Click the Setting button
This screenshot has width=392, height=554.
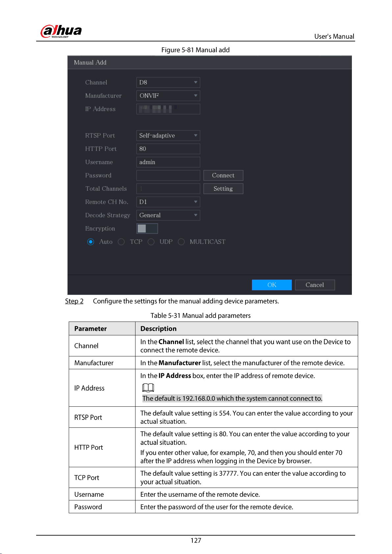pyautogui.click(x=223, y=189)
